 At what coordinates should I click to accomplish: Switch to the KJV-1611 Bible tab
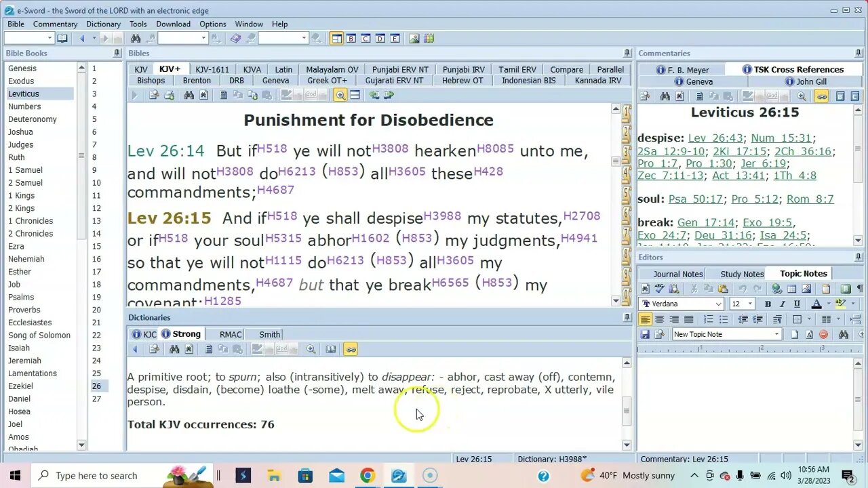(x=212, y=70)
